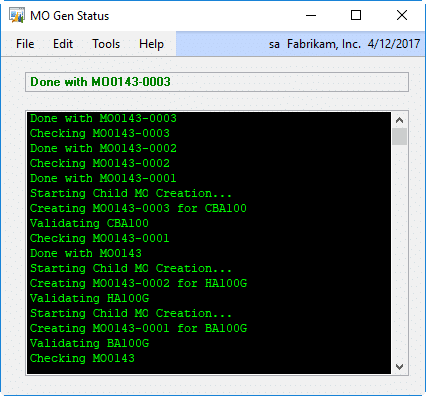Click the status field 'Done with MO0143-0003'
Image resolution: width=426 pixels, height=396 pixels.
coord(217,82)
